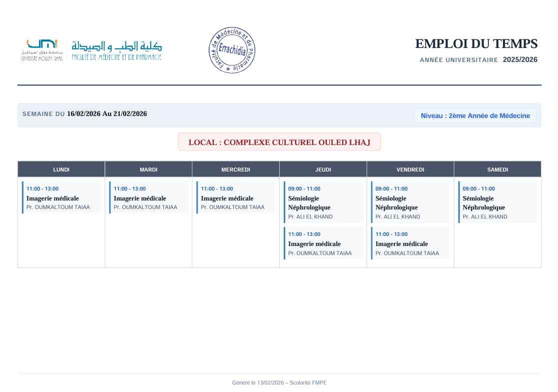The height and width of the screenshot is (392, 558).
Task: Open Thursday's Sémiologie Néphrologique session card
Action: 323,202
